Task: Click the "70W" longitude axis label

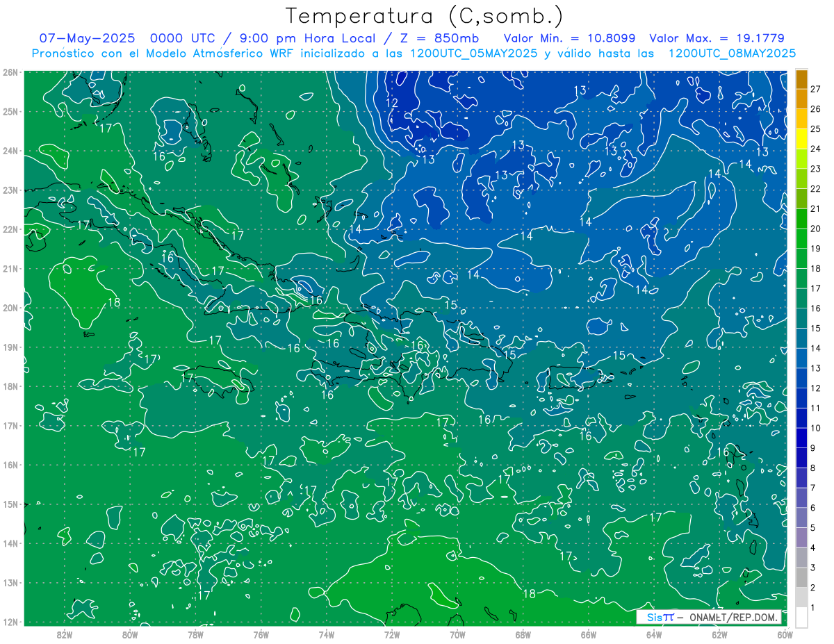Action: tap(457, 634)
